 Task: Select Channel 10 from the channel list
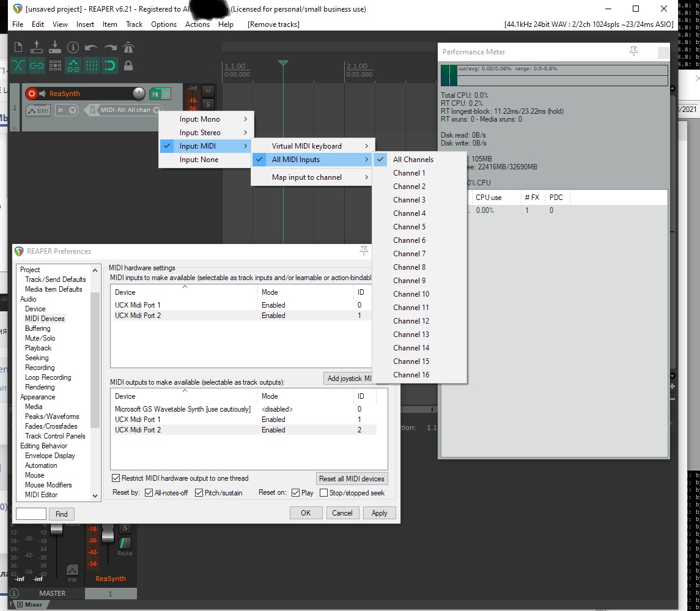(419, 294)
